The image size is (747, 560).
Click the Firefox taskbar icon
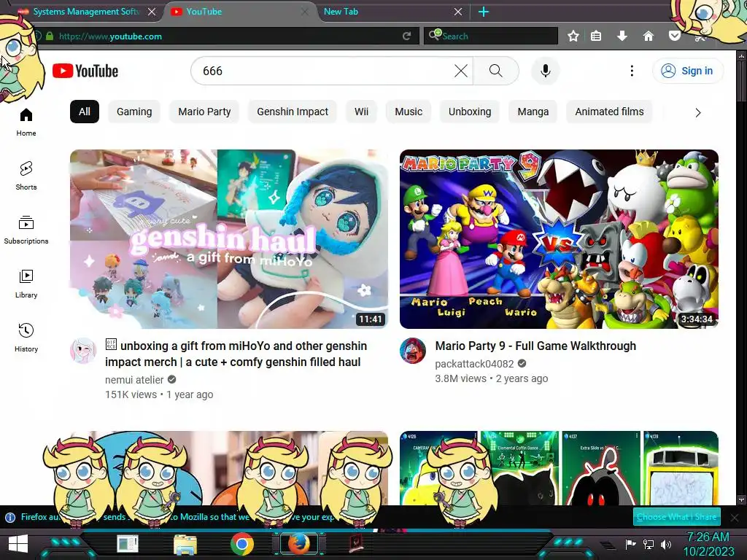pyautogui.click(x=298, y=544)
